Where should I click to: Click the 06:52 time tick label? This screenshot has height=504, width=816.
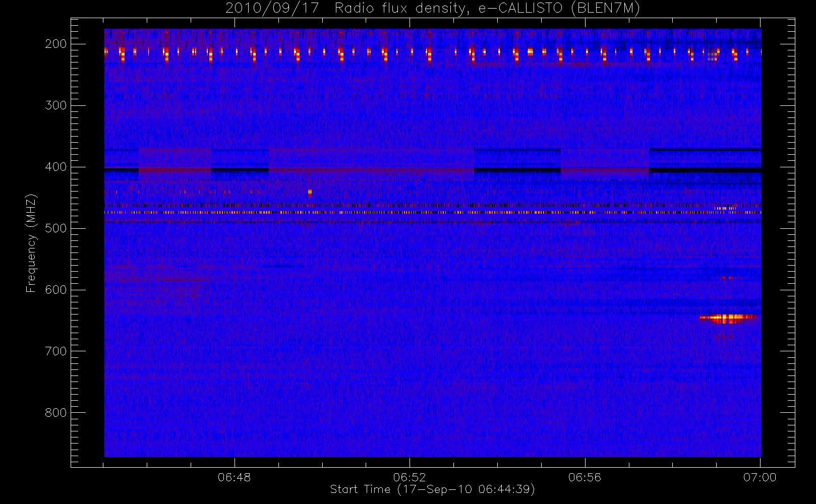pos(410,477)
